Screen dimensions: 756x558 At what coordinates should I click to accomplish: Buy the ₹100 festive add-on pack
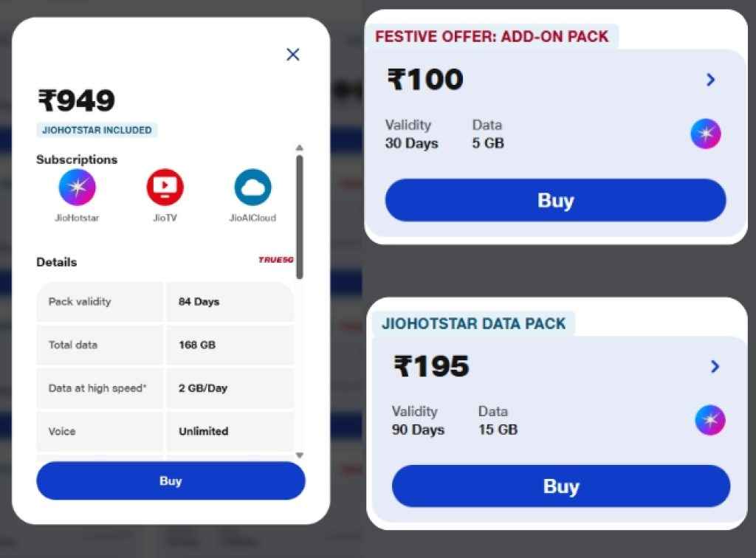555,200
